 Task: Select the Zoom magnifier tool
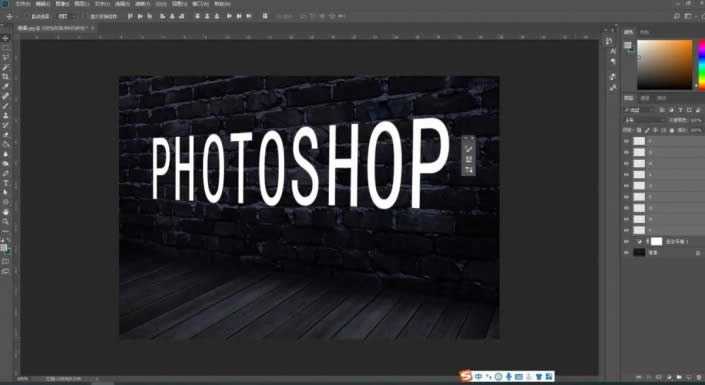tap(5, 221)
